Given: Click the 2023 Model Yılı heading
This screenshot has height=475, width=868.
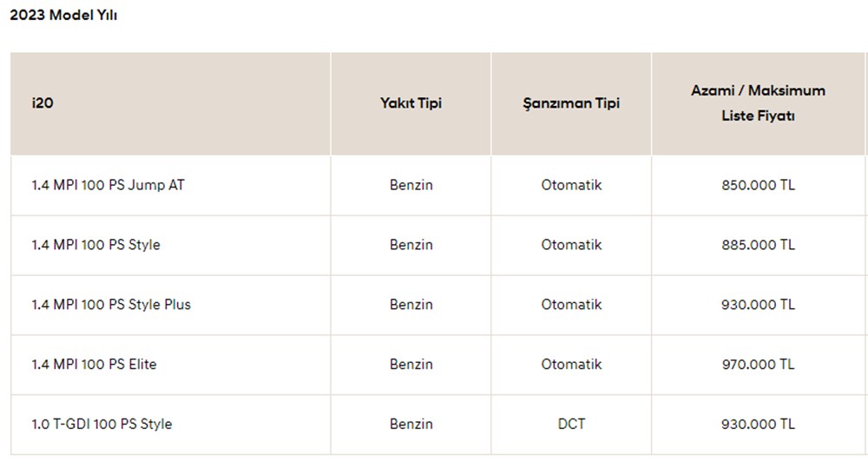Looking at the screenshot, I should point(63,16).
